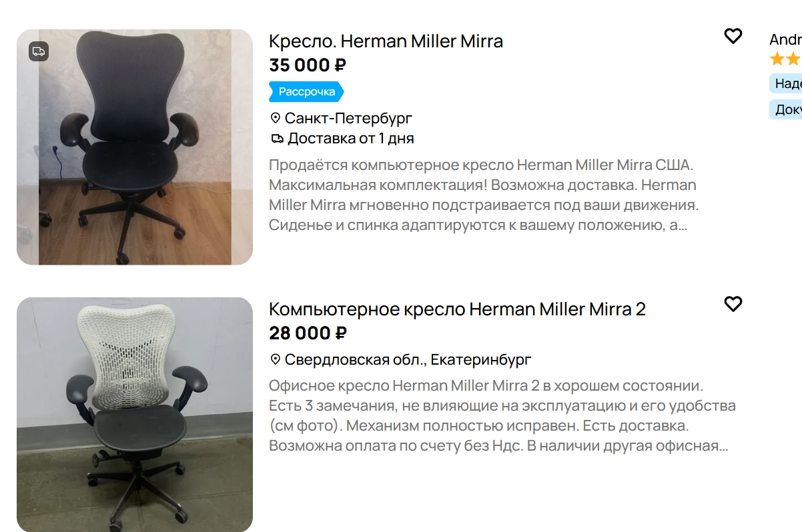
Task: Click location pin next to Санкт-Петербург
Action: tap(275, 119)
